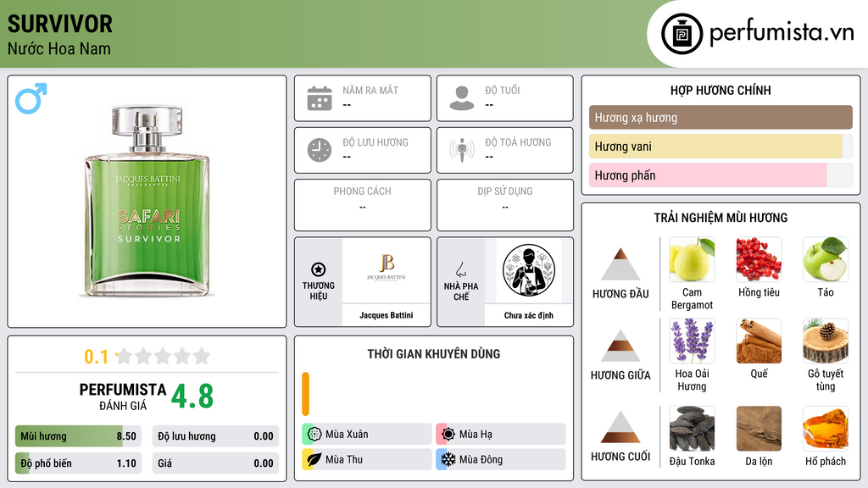The height and width of the screenshot is (488, 868).
Task: Click the Mùi hương 8.50 rating bar
Action: click(78, 436)
